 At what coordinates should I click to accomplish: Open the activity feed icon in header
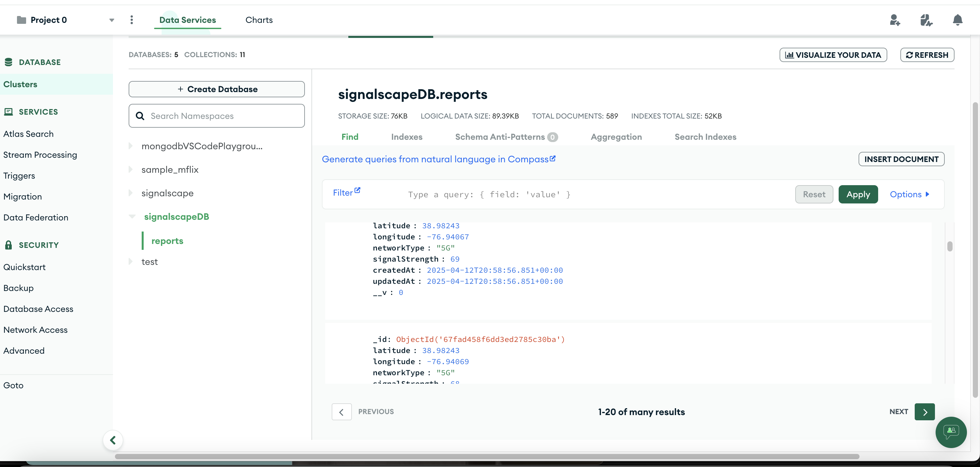[x=926, y=20]
